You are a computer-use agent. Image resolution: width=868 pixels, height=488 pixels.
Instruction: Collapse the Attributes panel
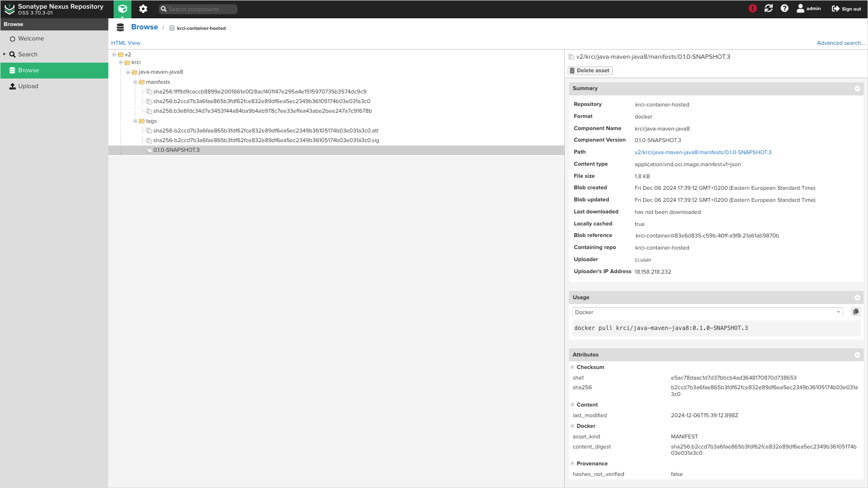coord(857,355)
